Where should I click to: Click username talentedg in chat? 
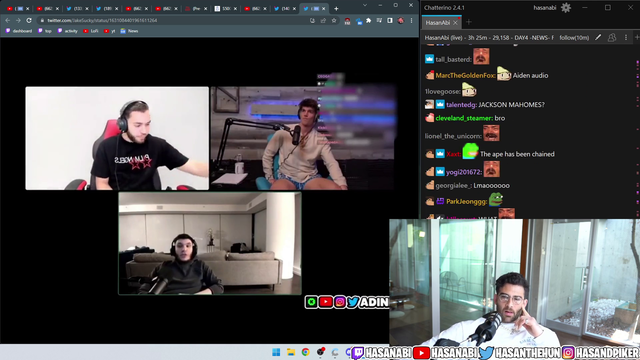tap(461, 105)
